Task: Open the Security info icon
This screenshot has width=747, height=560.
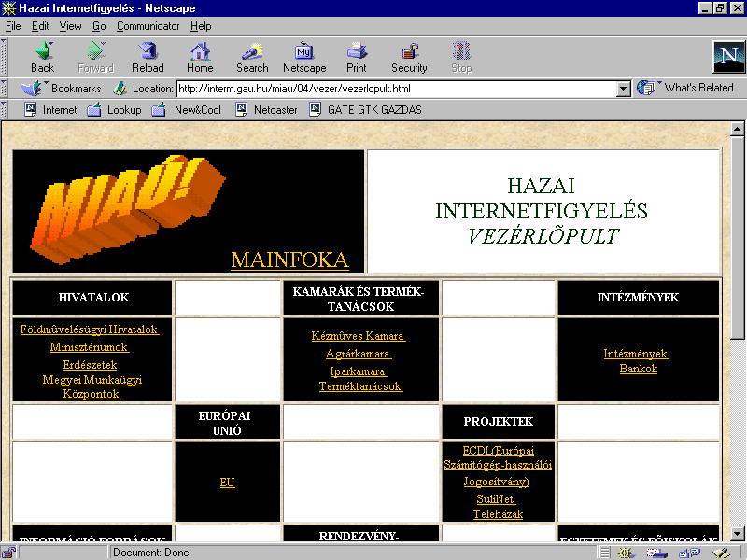Action: tap(409, 57)
